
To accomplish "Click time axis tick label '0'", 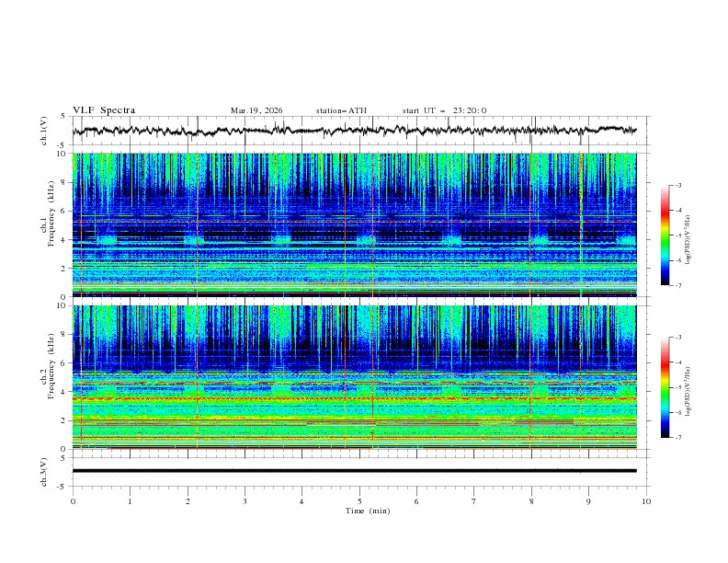I will pos(73,501).
